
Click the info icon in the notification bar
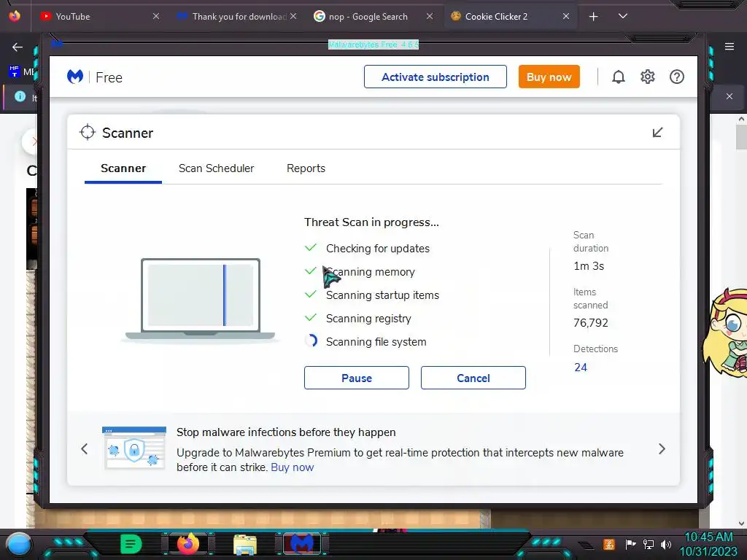pos(20,97)
